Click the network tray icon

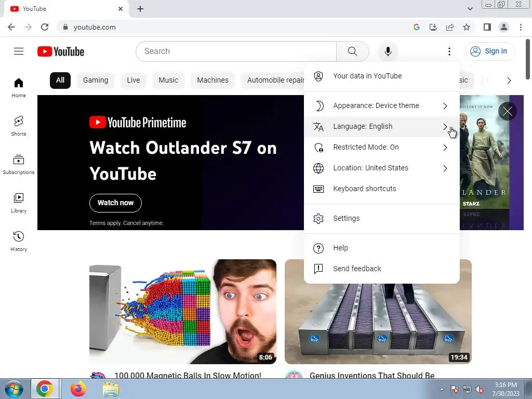467,390
